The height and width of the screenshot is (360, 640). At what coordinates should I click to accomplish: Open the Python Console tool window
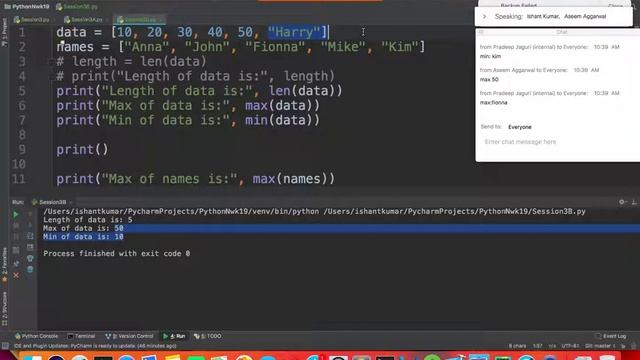coord(36,336)
